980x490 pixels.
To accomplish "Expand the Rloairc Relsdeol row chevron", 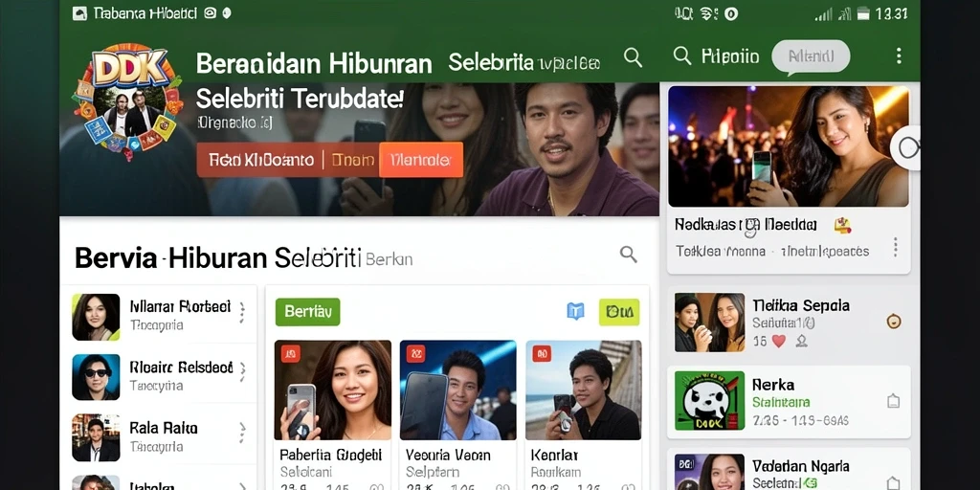I will pyautogui.click(x=242, y=372).
